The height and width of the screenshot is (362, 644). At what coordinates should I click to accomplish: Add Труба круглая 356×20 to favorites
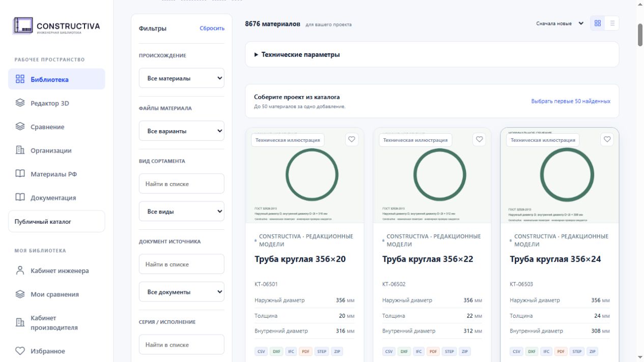352,139
